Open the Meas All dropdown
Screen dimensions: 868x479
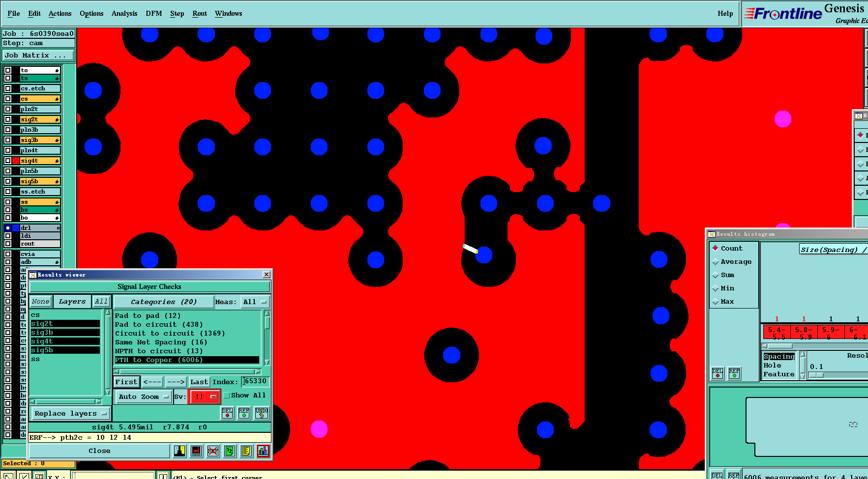[x=255, y=302]
